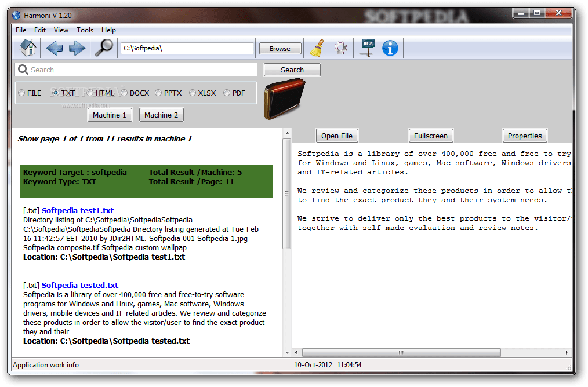Open the Softpedia test1.txt link
The height and width of the screenshot is (387, 588).
pos(78,210)
